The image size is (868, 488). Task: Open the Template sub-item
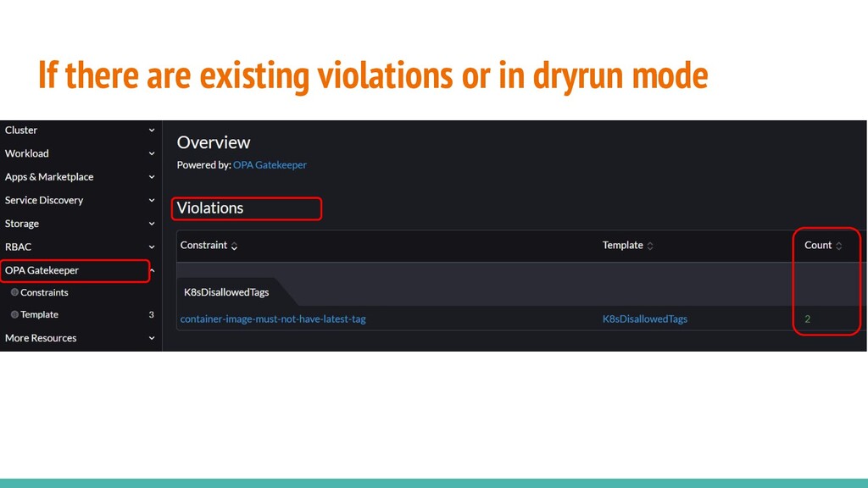coord(39,314)
